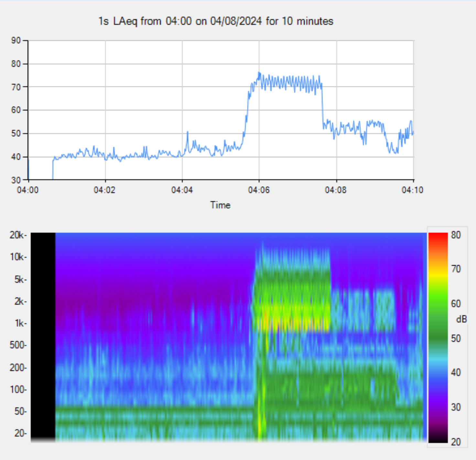476x460 pixels.
Task: Click the 04:08 time axis tick label
Action: [x=336, y=190]
